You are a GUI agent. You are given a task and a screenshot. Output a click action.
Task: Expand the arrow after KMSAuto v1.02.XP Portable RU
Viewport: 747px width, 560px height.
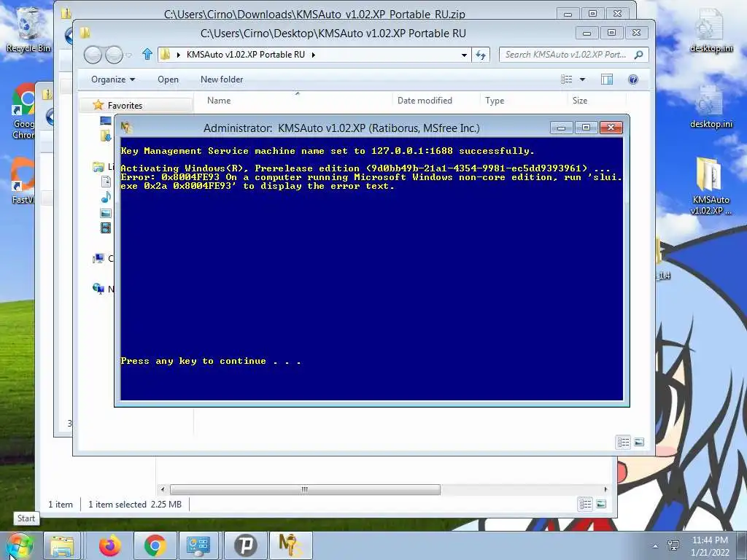point(314,55)
